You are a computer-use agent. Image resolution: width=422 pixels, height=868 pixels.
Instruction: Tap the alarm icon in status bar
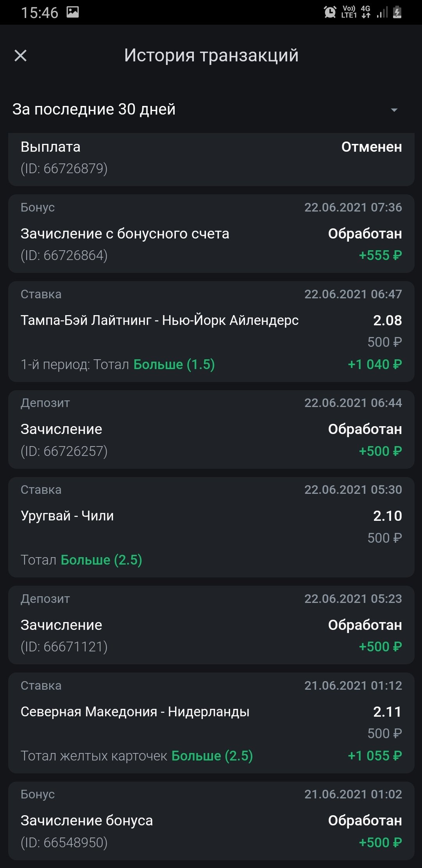tap(330, 12)
